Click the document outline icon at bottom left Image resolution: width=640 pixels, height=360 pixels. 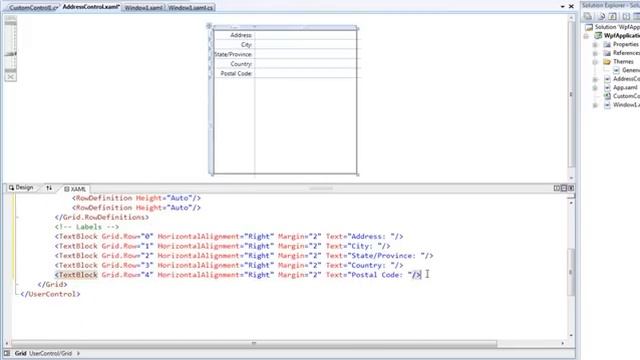point(7,353)
